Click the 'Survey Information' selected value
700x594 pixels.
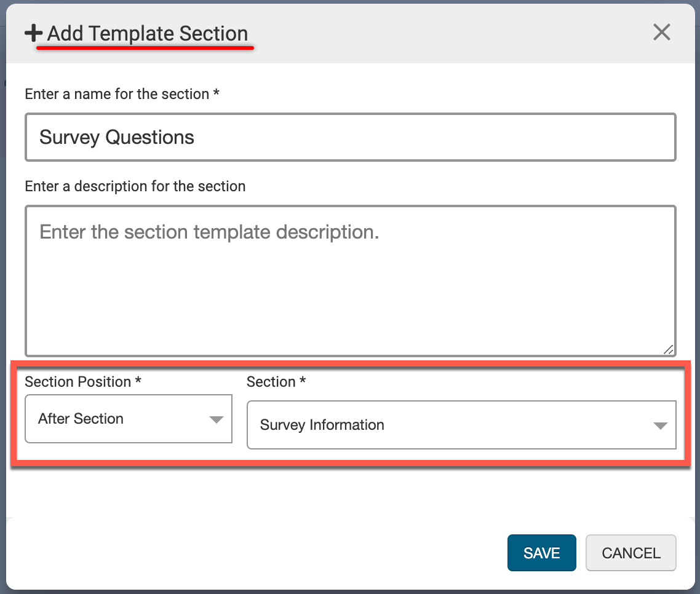point(322,425)
